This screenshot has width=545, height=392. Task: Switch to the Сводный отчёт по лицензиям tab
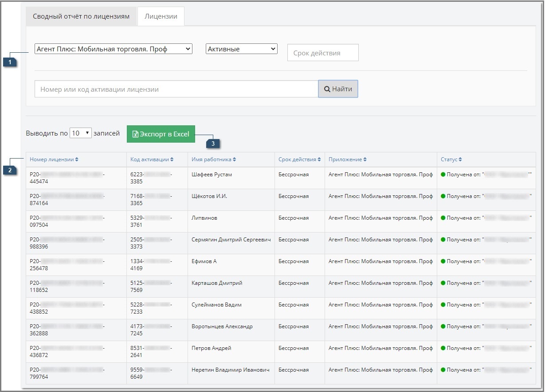tap(81, 16)
